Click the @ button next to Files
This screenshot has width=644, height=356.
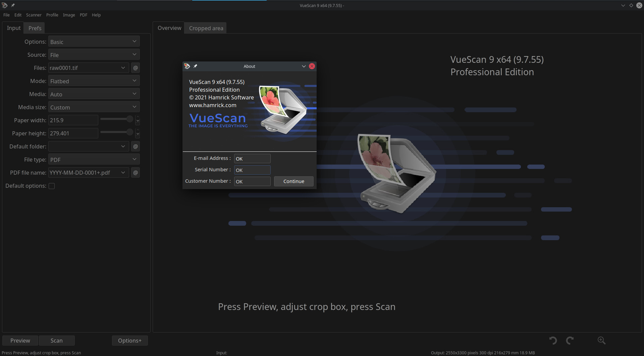coord(136,68)
